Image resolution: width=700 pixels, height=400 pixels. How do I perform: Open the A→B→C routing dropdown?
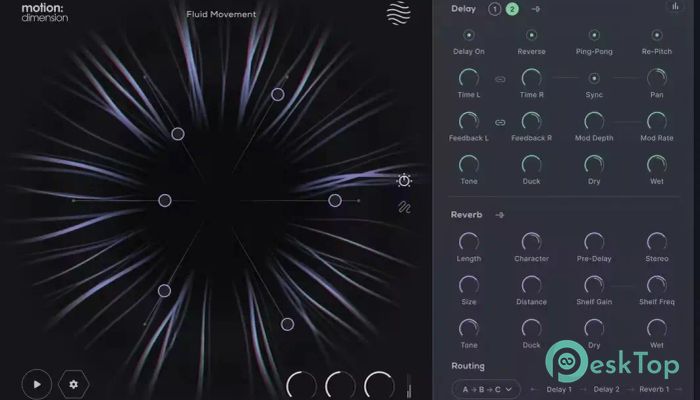click(x=486, y=388)
